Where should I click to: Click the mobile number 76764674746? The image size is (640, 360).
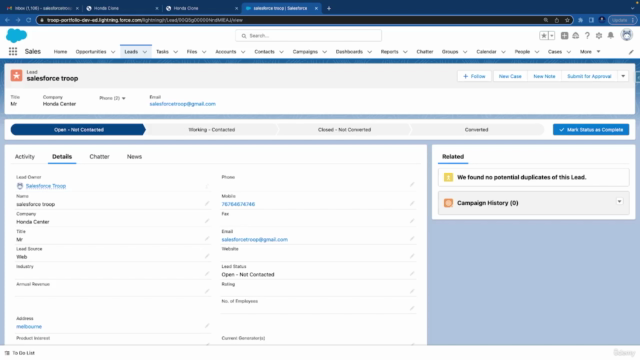(x=238, y=204)
